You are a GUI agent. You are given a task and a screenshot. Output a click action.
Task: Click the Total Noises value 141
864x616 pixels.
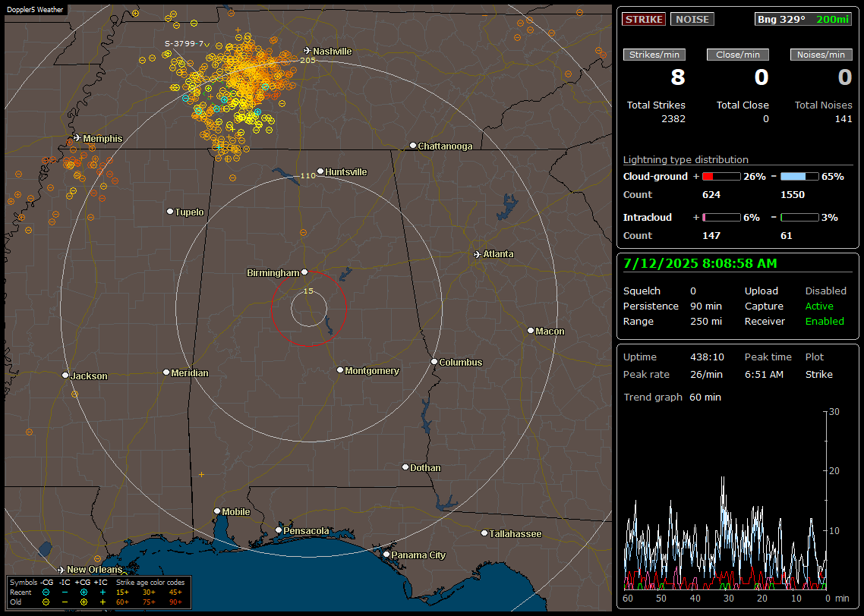[x=843, y=119]
